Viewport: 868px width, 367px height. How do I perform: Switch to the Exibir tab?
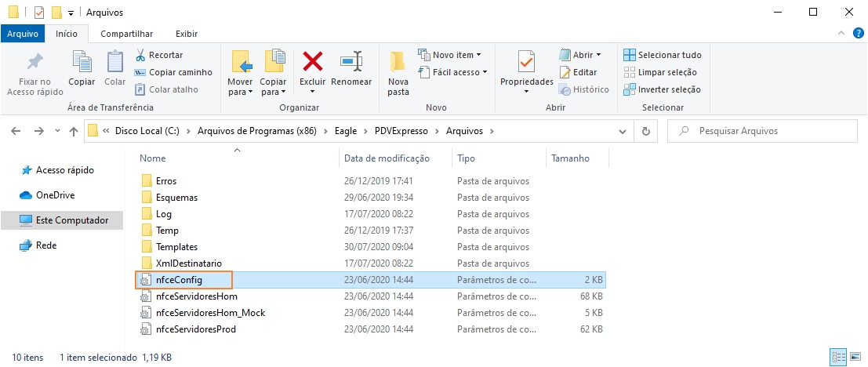pyautogui.click(x=187, y=34)
